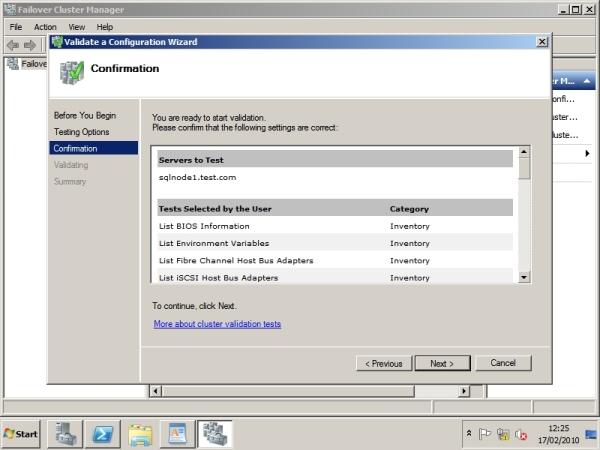Image resolution: width=600 pixels, height=450 pixels.
Task: Select the Before You Begin wizard step
Action: (x=85, y=115)
